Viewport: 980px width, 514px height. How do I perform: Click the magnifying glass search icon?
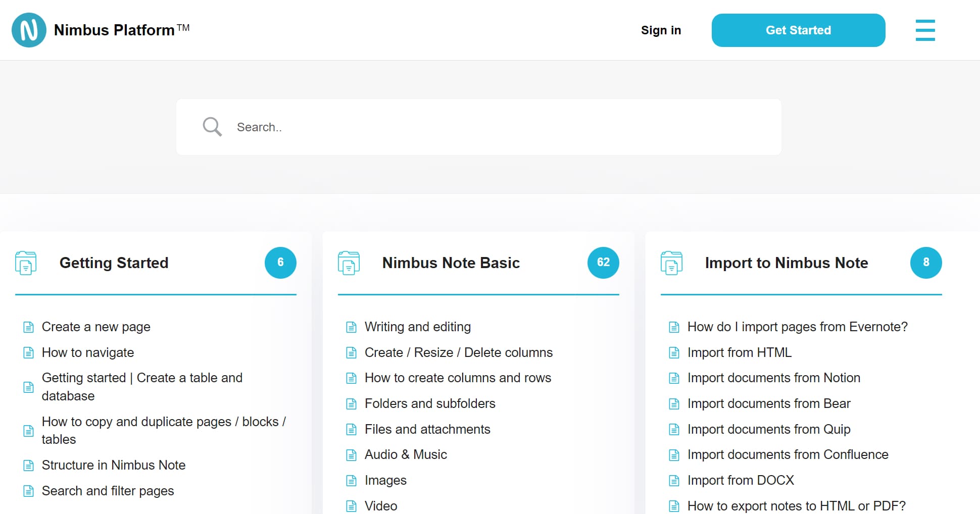pyautogui.click(x=212, y=127)
